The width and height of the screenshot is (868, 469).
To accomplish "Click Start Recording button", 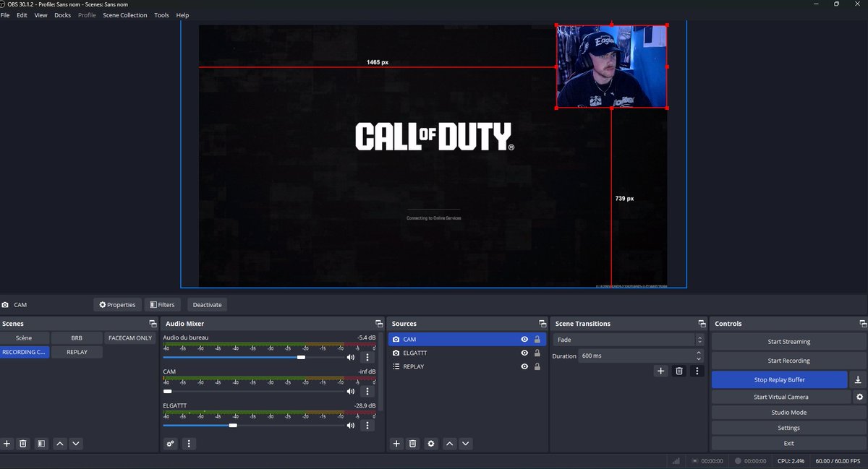I will point(788,361).
